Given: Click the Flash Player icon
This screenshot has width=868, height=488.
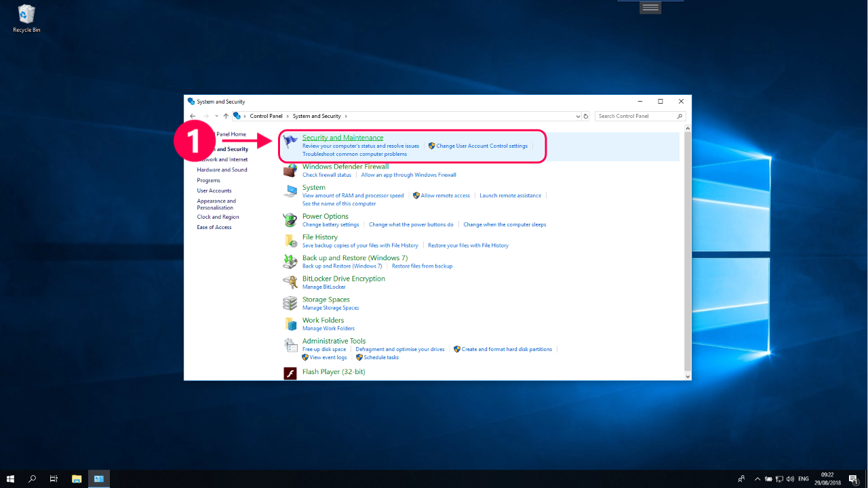Looking at the screenshot, I should (290, 373).
